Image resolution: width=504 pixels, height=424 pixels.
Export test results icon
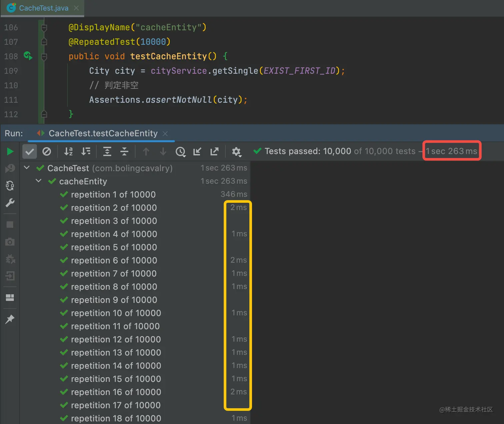(x=214, y=151)
